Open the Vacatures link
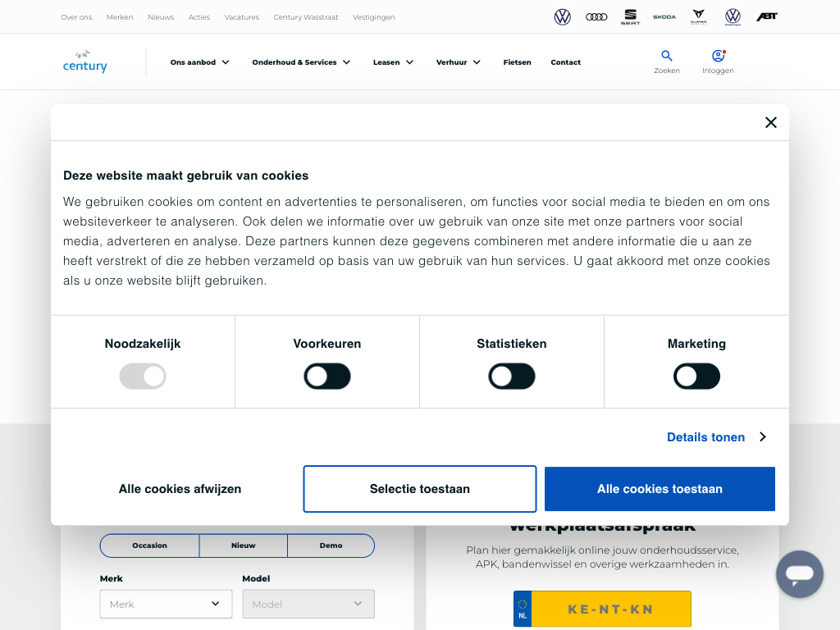Screen dimensions: 840x630 coord(242,17)
